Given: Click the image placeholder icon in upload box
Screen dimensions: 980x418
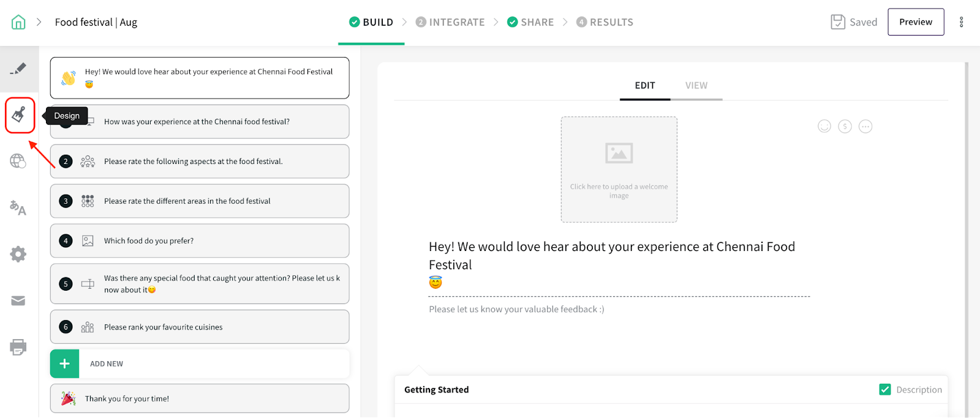Looking at the screenshot, I should [619, 153].
